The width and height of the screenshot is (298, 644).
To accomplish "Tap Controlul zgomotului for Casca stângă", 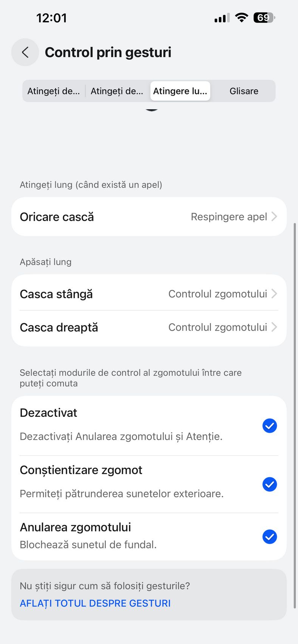I will 217,294.
